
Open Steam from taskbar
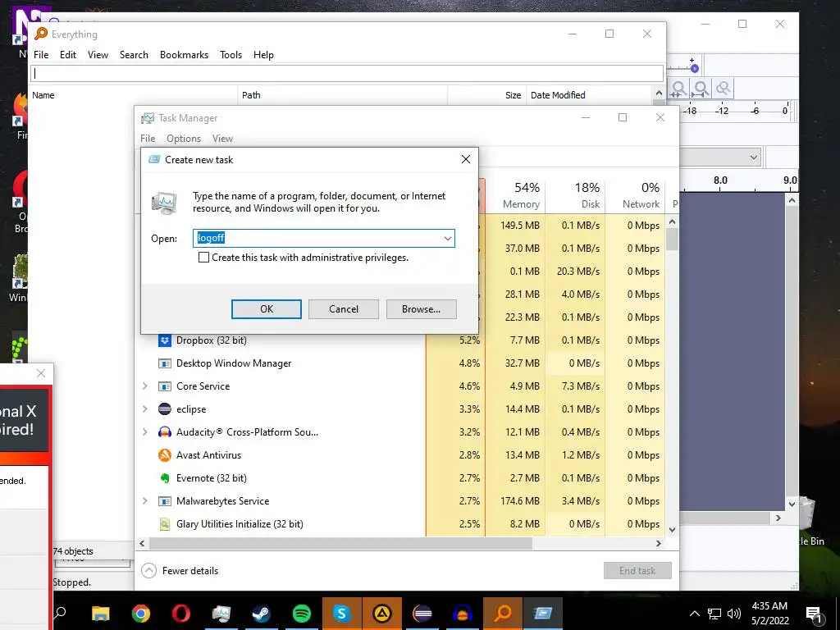coord(262,614)
